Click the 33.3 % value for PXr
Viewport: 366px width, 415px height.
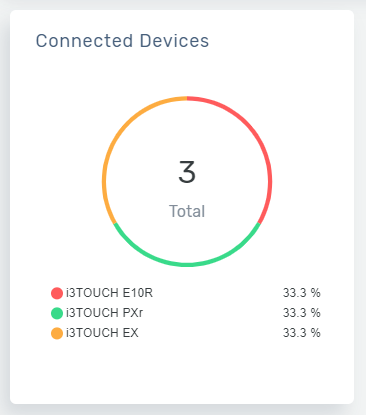coord(302,313)
